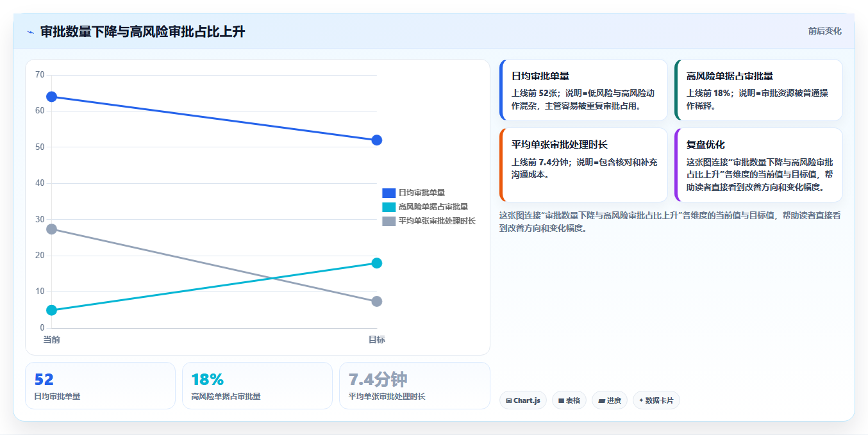Click the 7.4分钟 metric value
This screenshot has width=868, height=435.
[x=378, y=380]
